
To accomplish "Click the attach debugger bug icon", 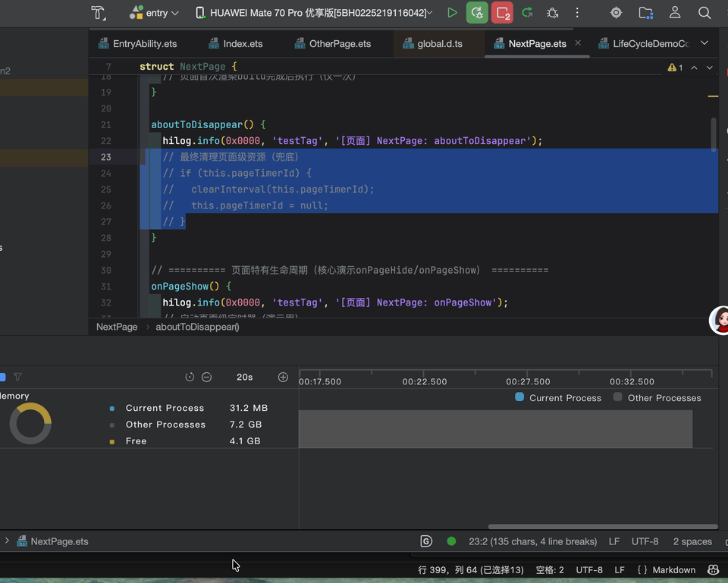I will (x=552, y=13).
